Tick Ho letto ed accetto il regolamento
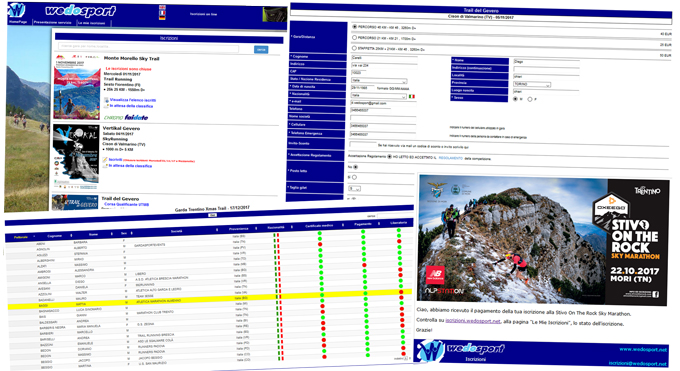 tap(389, 157)
